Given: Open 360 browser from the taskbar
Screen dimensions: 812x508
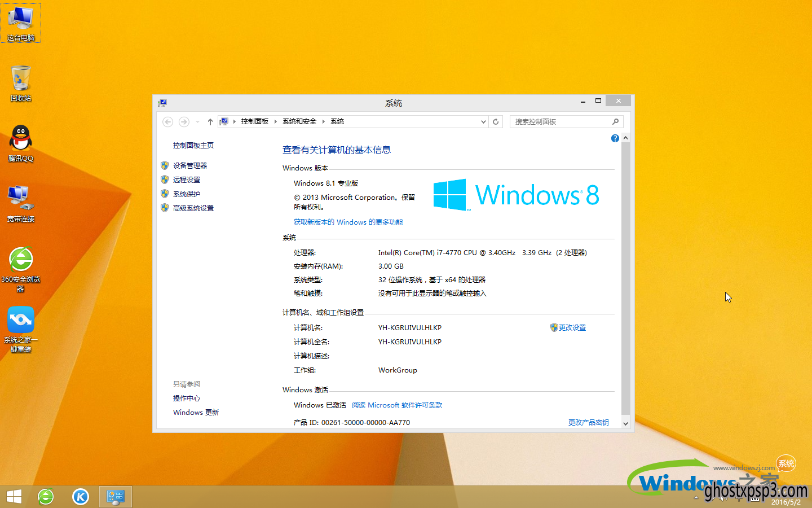Looking at the screenshot, I should (x=46, y=497).
